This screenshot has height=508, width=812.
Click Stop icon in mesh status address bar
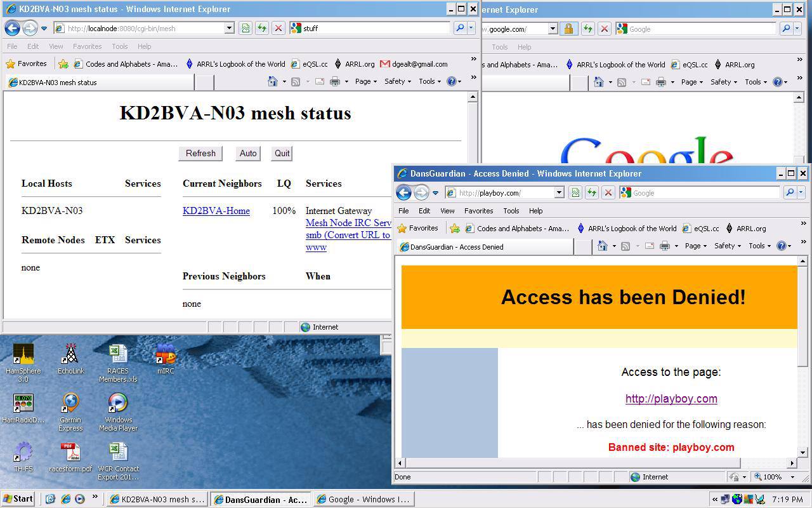tap(278, 28)
